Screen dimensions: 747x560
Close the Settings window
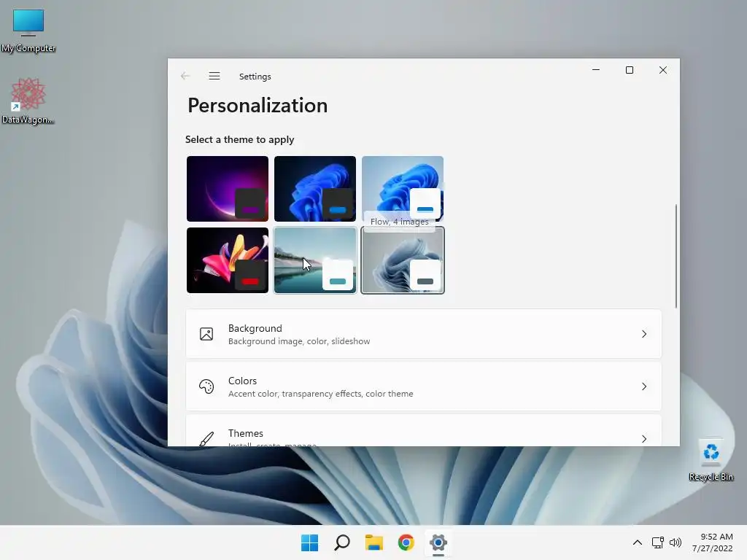pyautogui.click(x=662, y=70)
